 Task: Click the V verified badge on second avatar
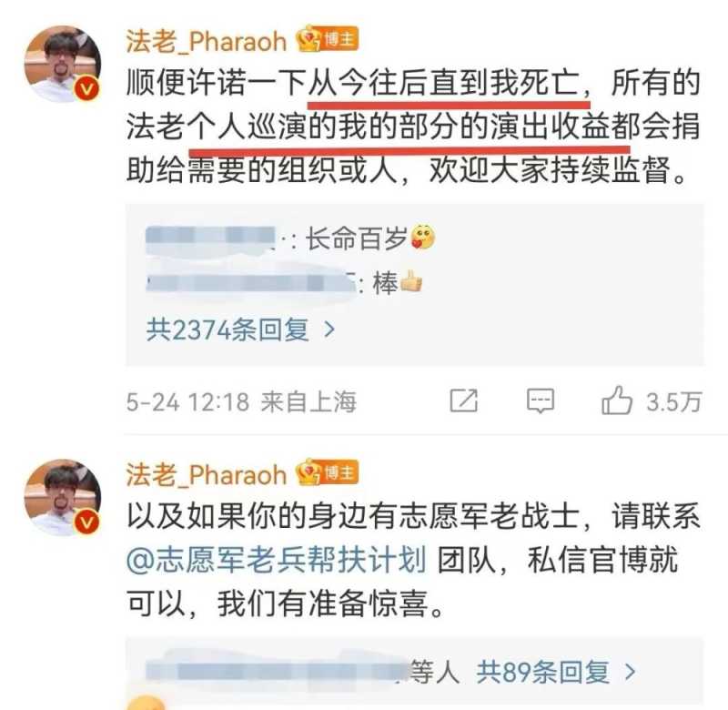pos(87,522)
